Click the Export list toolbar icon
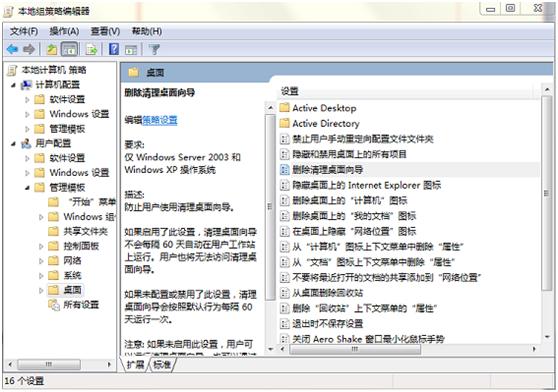Screen dimensions: 558x392 [x=92, y=49]
